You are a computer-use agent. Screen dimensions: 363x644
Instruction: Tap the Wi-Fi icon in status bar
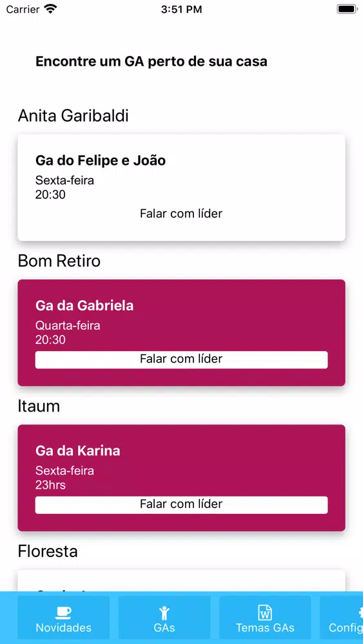pos(50,9)
